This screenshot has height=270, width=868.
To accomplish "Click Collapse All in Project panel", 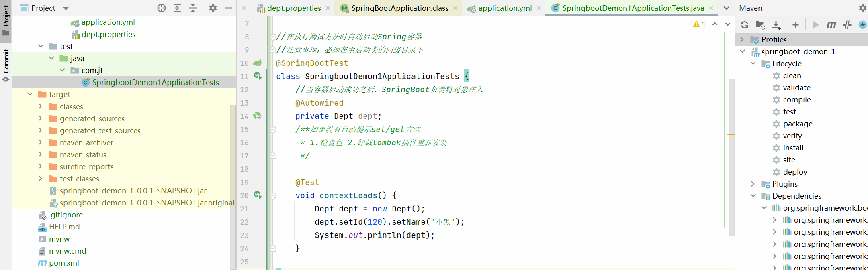I will point(193,8).
